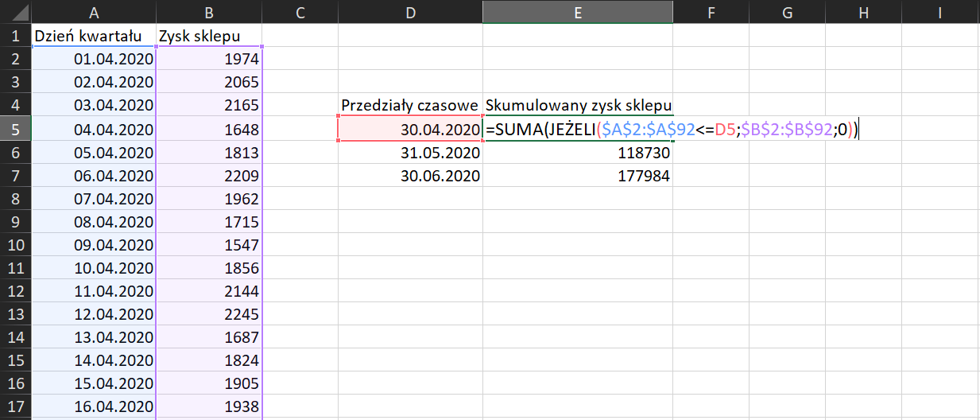980x420 pixels.
Task: Select row 17 header
Action: click(x=16, y=407)
